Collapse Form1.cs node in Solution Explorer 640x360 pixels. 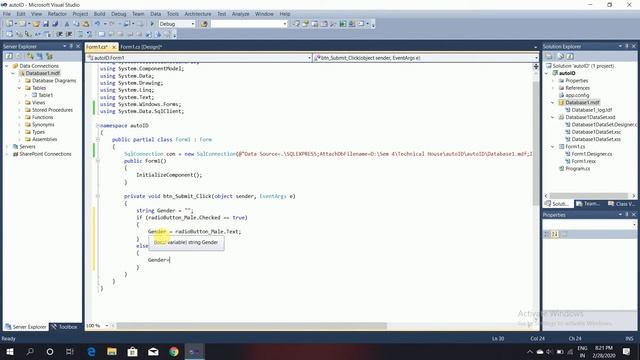click(553, 147)
